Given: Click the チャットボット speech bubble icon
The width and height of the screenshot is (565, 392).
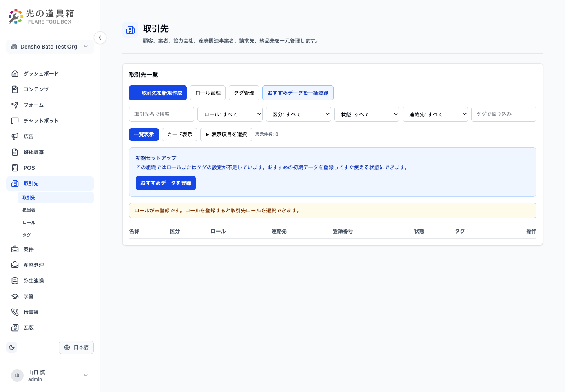Looking at the screenshot, I should click(x=15, y=121).
